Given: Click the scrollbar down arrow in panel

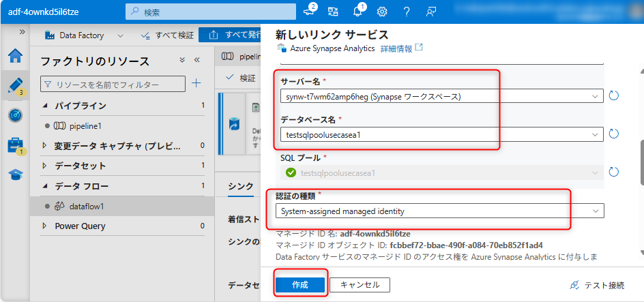Looking at the screenshot, I should tap(641, 253).
